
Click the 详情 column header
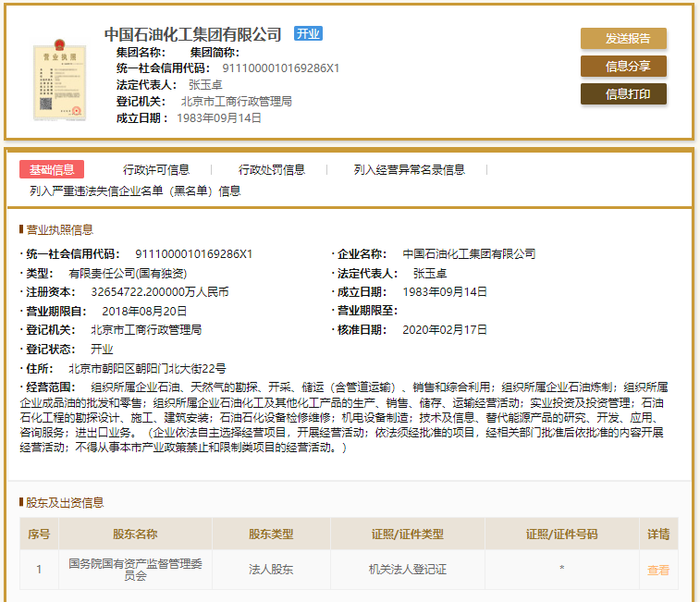pos(658,534)
